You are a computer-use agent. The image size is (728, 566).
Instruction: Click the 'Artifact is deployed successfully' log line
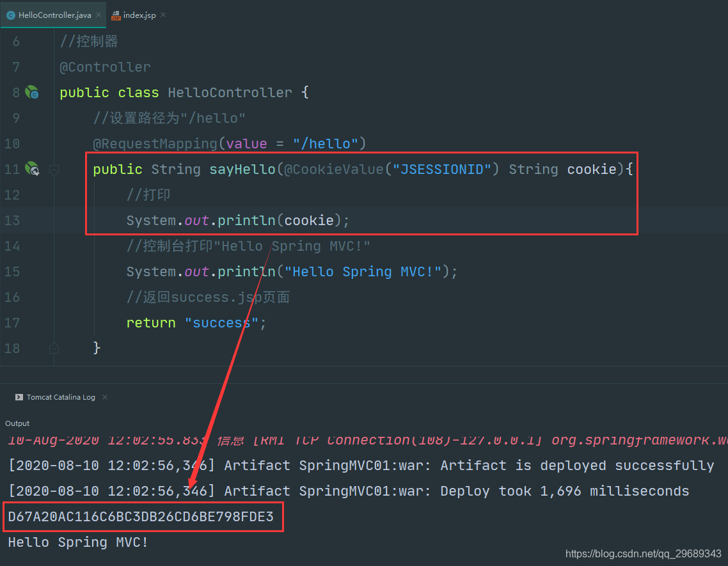[361, 465]
